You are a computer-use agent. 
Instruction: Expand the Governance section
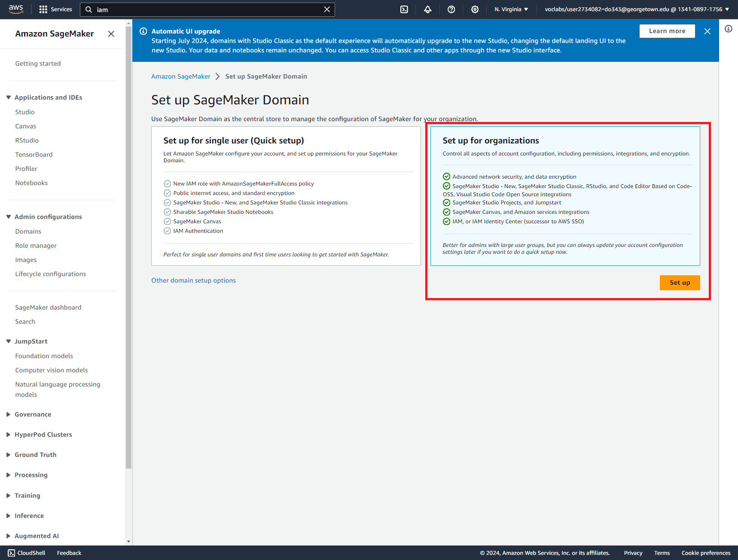pos(9,414)
